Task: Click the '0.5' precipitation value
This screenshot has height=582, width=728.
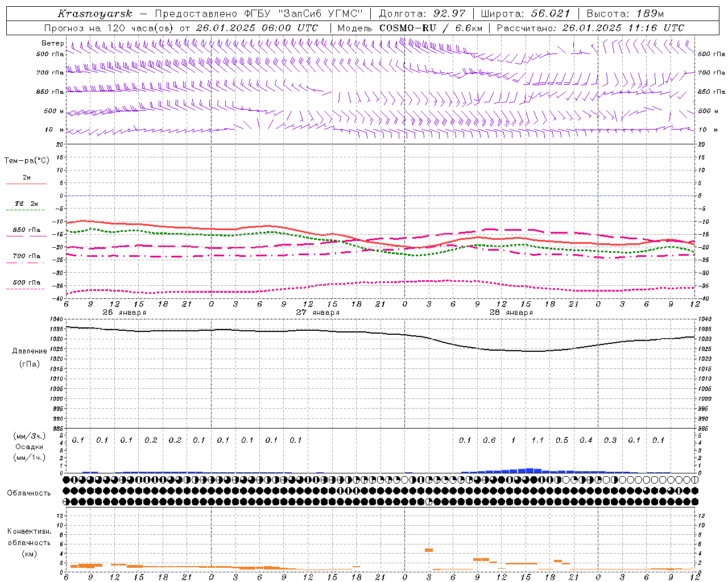Action: [562, 440]
